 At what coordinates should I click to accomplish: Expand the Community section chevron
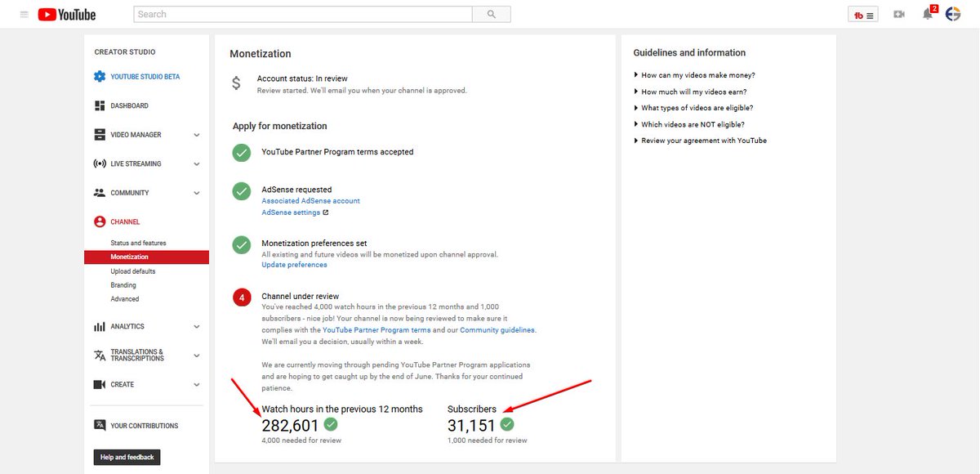(197, 194)
